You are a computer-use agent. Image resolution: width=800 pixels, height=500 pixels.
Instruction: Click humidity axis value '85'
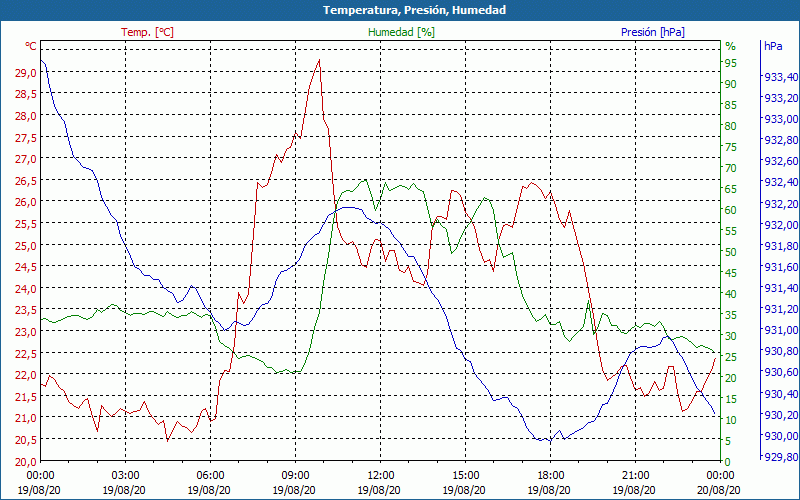pyautogui.click(x=731, y=105)
